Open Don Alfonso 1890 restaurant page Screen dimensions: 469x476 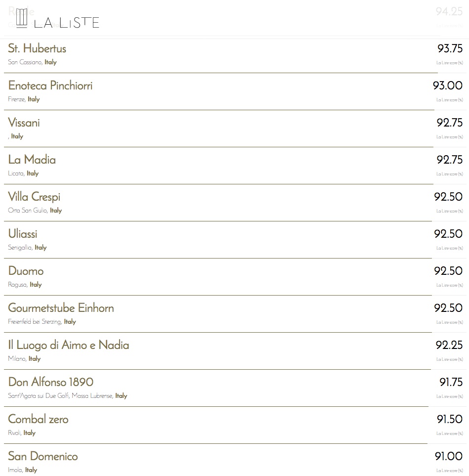[x=51, y=382]
